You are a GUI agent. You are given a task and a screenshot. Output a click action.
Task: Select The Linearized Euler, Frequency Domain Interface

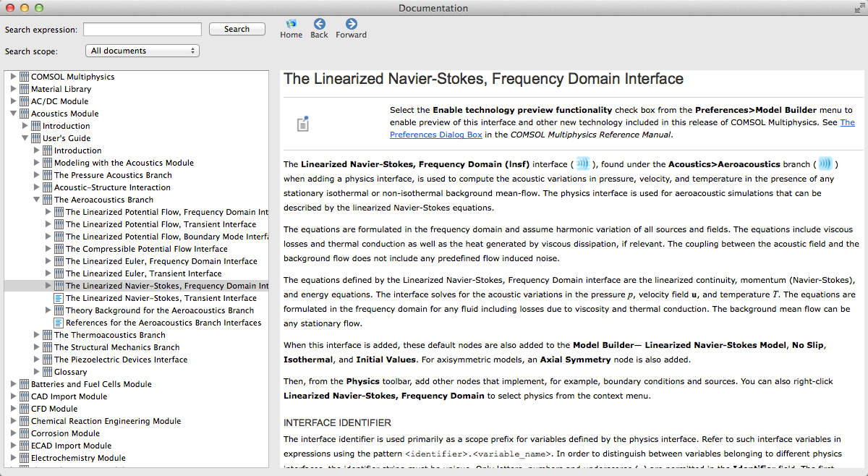point(161,261)
